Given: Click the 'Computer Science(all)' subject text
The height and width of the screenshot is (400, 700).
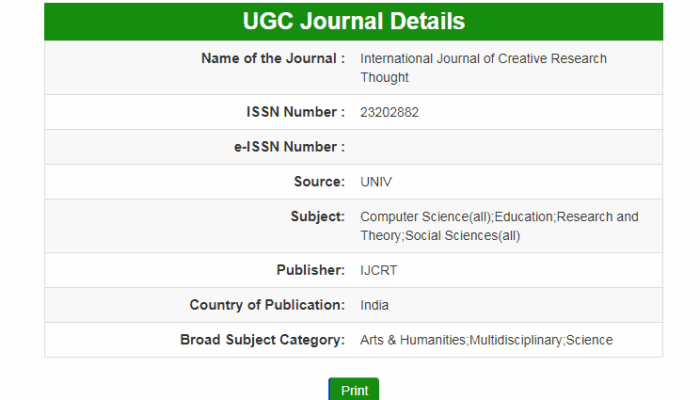Looking at the screenshot, I should pyautogui.click(x=425, y=216).
